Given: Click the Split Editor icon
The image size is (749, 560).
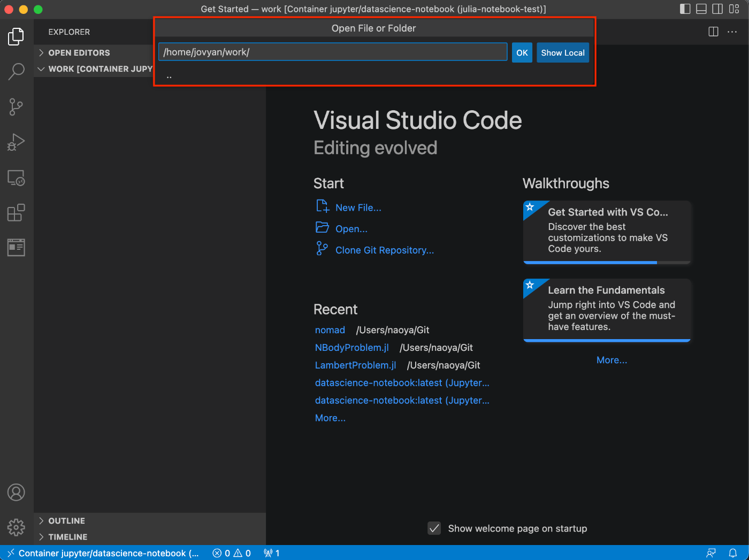Looking at the screenshot, I should (713, 32).
